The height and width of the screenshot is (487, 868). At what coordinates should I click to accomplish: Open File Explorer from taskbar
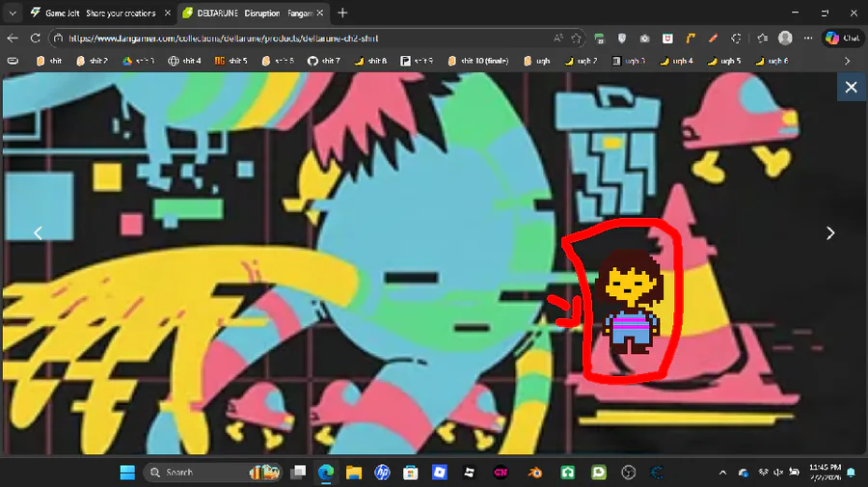(354, 473)
